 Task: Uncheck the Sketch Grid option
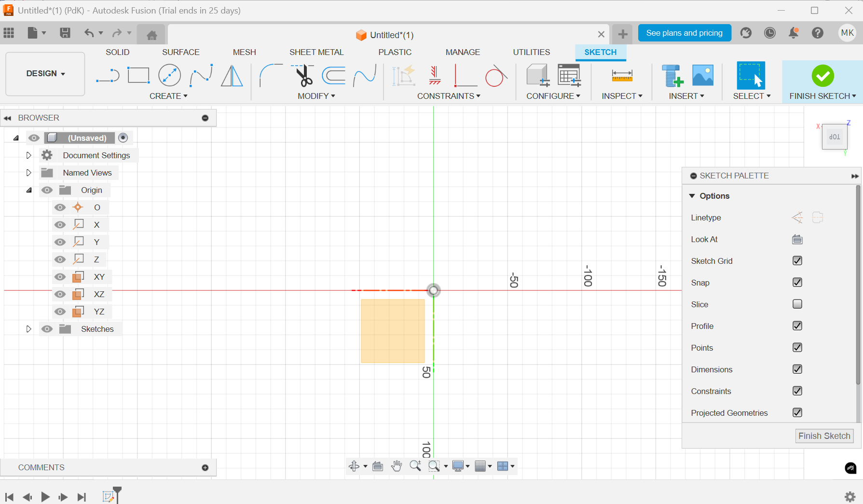point(797,261)
